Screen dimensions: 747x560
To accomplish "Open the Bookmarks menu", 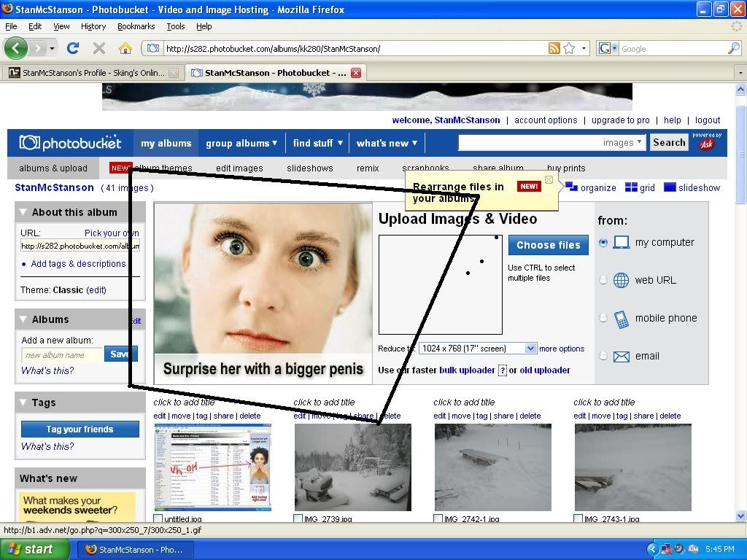I will pyautogui.click(x=136, y=26).
